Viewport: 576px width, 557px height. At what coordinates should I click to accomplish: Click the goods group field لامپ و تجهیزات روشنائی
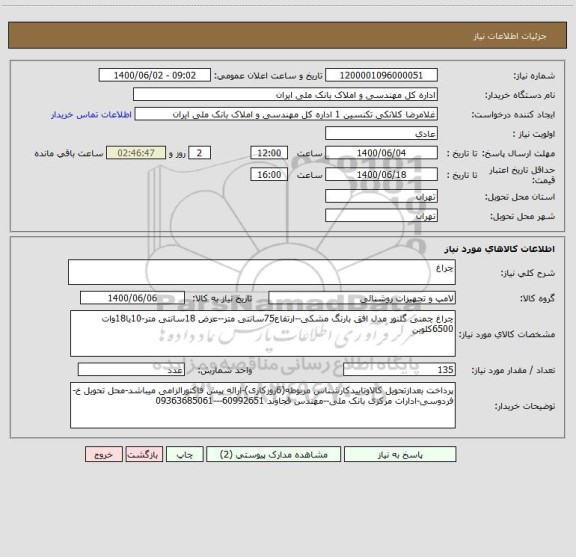point(362,298)
